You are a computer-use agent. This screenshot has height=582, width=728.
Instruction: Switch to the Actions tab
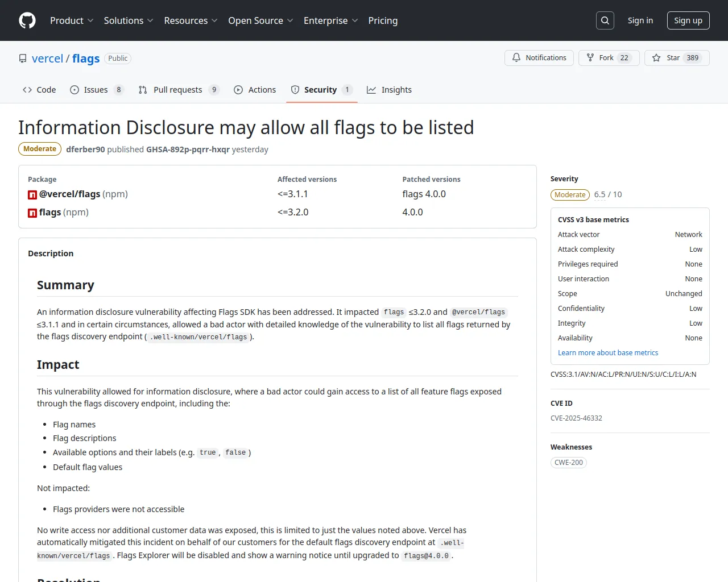[x=255, y=90]
